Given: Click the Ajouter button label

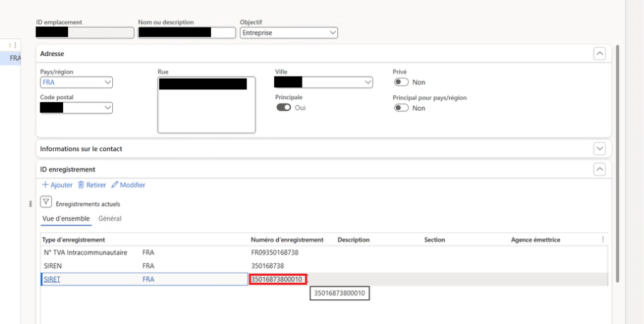Looking at the screenshot, I should point(62,185).
